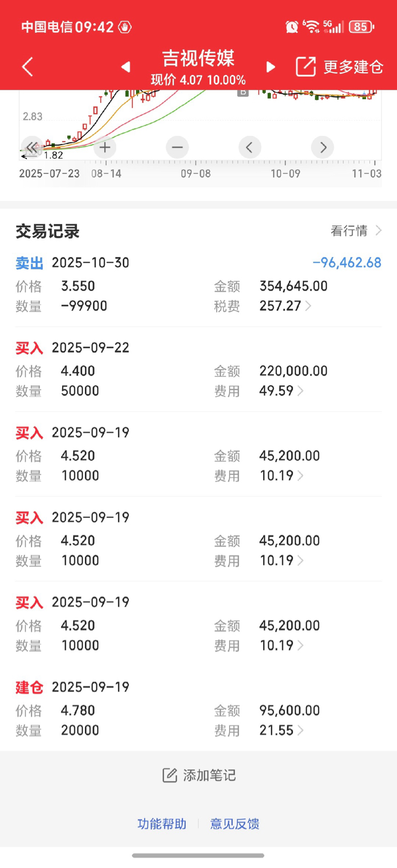Tap the 吉视传媒 stock title
Viewport: 397px width, 868px height.
click(x=198, y=58)
